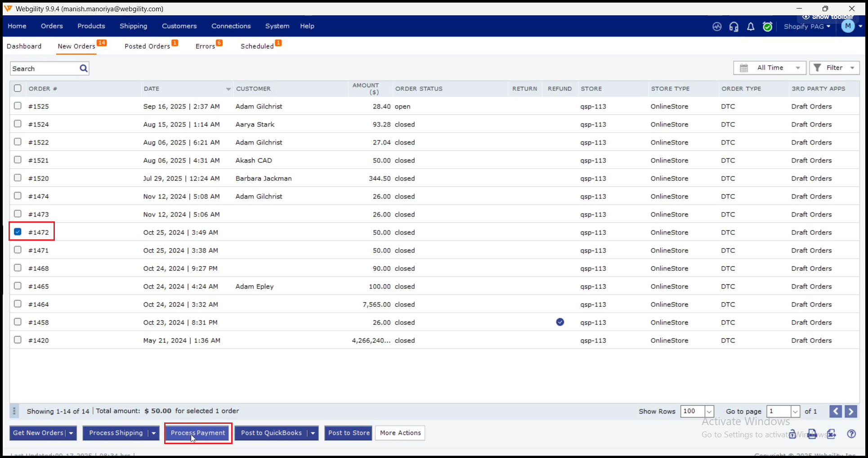Image resolution: width=868 pixels, height=458 pixels.
Task: Open notifications bell
Action: pyautogui.click(x=751, y=27)
